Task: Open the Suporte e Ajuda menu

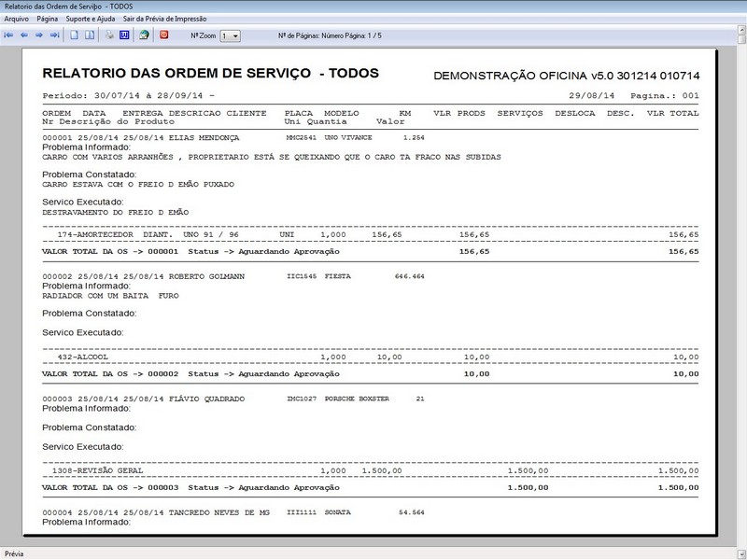Action: point(90,19)
